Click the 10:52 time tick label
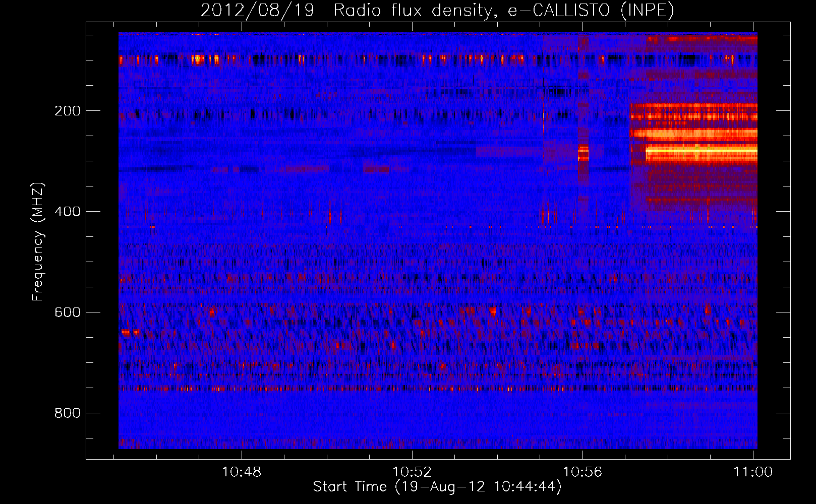This screenshot has height=504, width=816. point(412,472)
